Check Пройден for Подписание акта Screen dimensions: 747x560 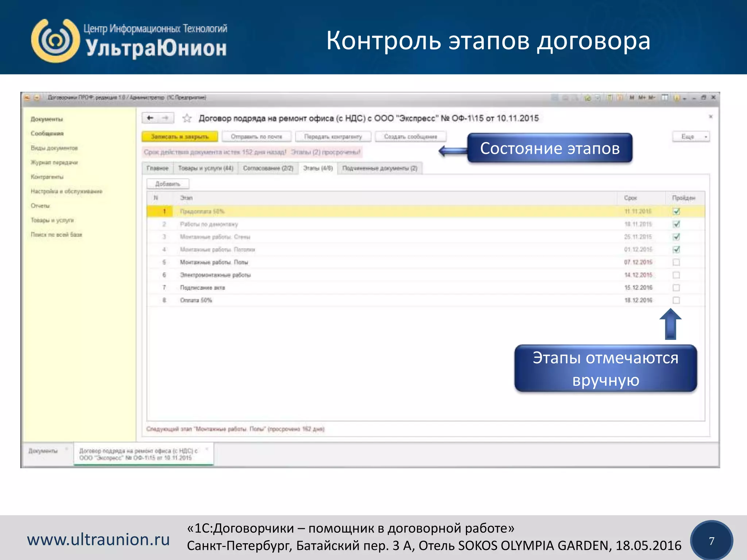point(676,288)
